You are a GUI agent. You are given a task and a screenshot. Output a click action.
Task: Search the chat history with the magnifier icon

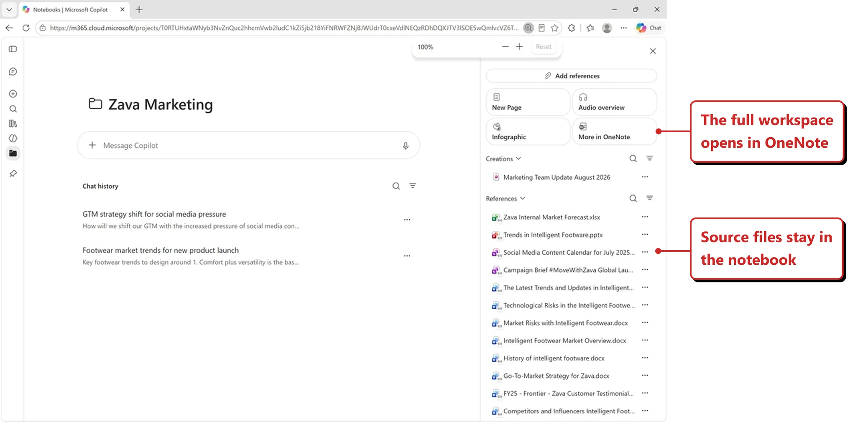(x=396, y=186)
